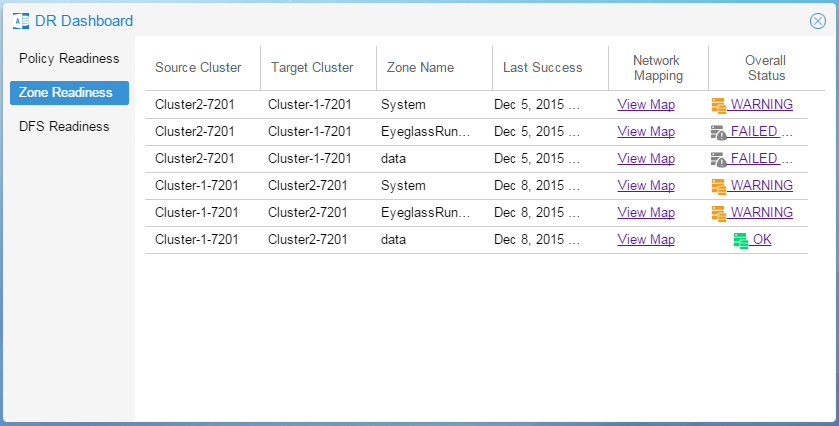
Task: Open View Map for Cluster-1-7201 data zone
Action: tap(646, 239)
